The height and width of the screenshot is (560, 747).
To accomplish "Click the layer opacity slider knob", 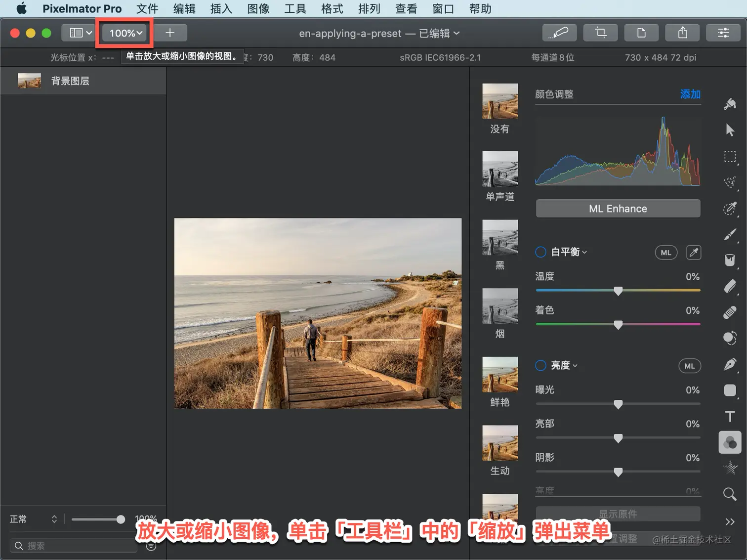I will (x=121, y=519).
